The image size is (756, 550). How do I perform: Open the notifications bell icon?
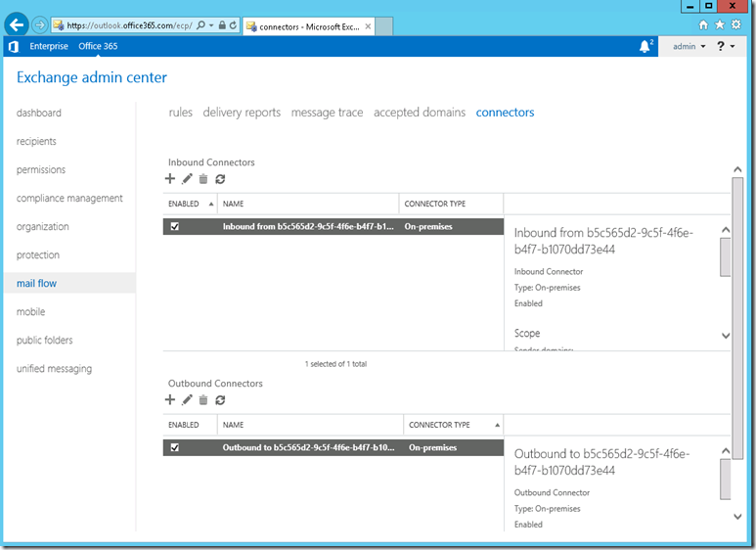[x=645, y=46]
